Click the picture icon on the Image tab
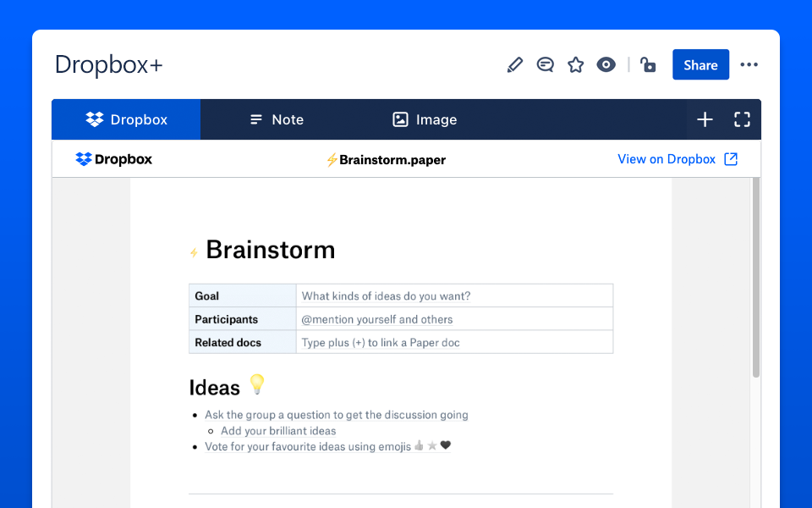This screenshot has height=508, width=812. (x=400, y=119)
